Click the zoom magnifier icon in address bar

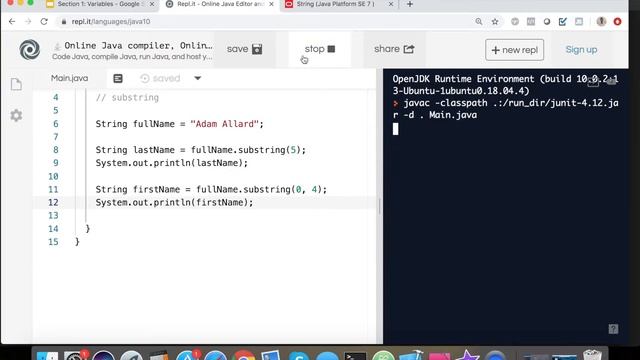coord(479,22)
